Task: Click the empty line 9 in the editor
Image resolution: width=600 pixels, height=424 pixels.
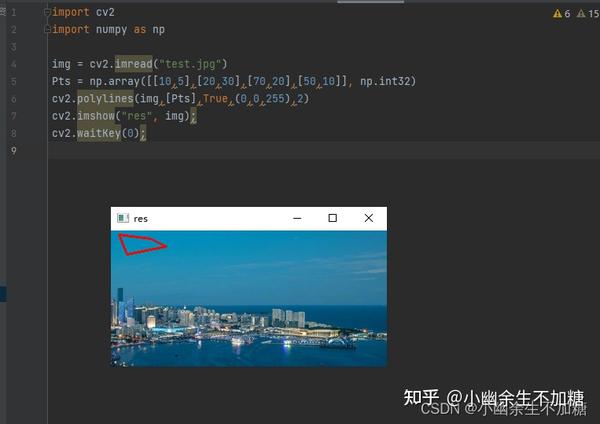Action: (x=324, y=150)
